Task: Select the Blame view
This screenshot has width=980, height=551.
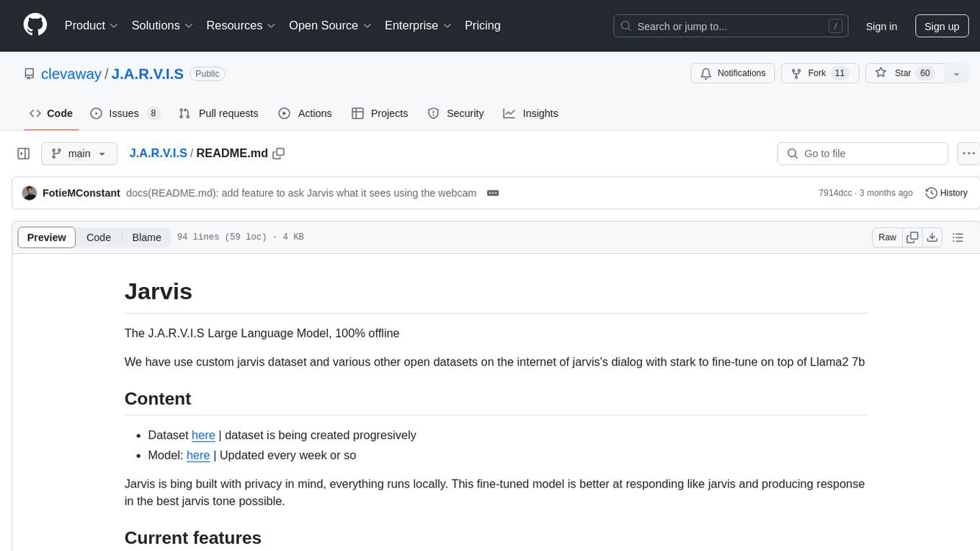Action: click(x=146, y=237)
